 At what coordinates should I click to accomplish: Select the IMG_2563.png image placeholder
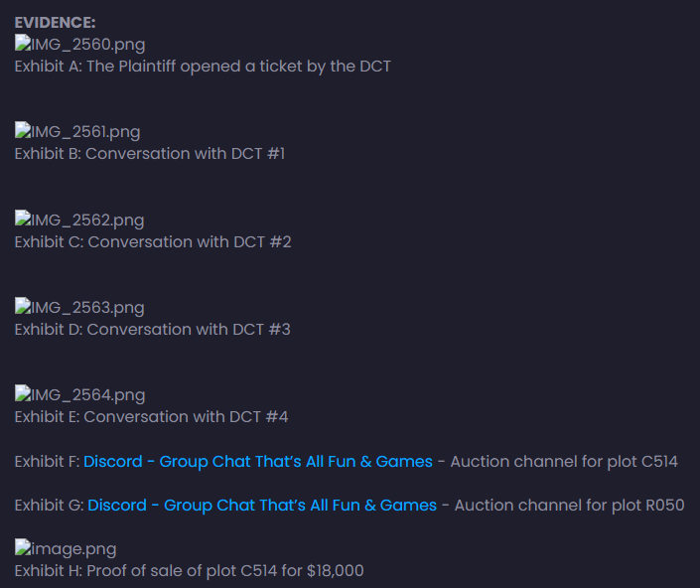click(79, 308)
